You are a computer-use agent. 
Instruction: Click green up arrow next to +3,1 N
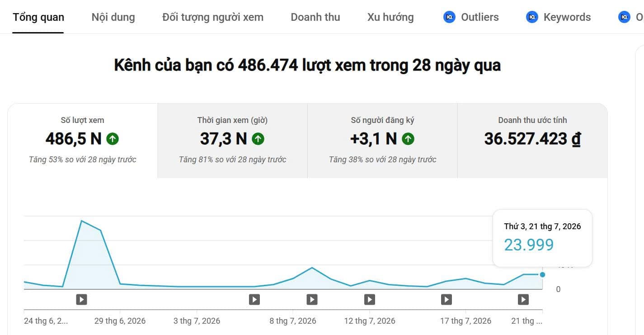click(x=408, y=139)
